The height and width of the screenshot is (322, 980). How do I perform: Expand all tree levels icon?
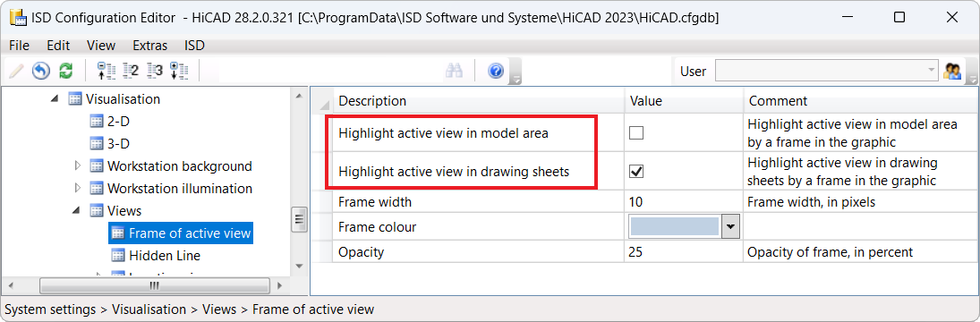tap(179, 71)
